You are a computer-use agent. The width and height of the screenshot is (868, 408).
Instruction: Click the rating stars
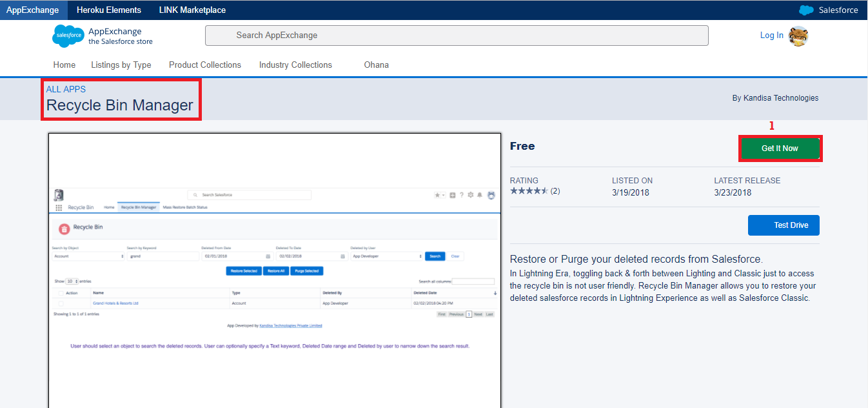[x=529, y=191]
